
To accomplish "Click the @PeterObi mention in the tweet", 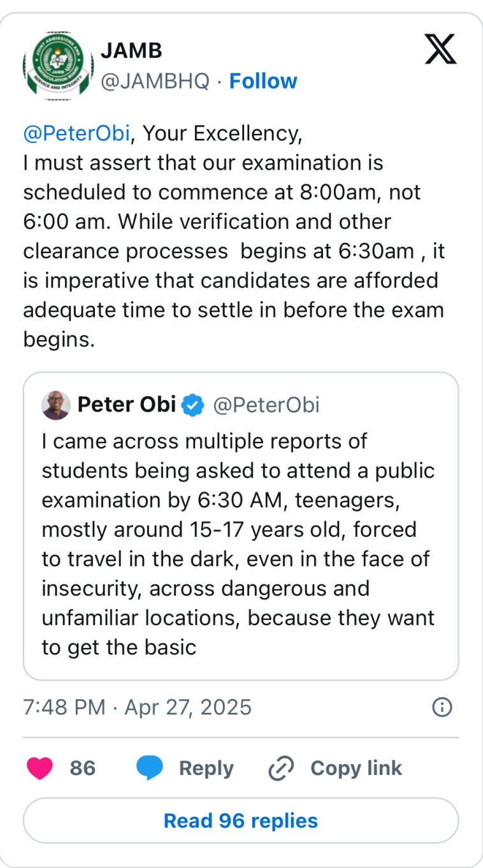I will [76, 133].
